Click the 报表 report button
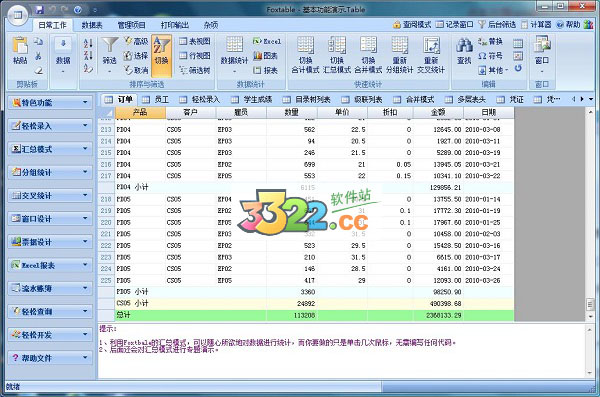 coord(265,70)
